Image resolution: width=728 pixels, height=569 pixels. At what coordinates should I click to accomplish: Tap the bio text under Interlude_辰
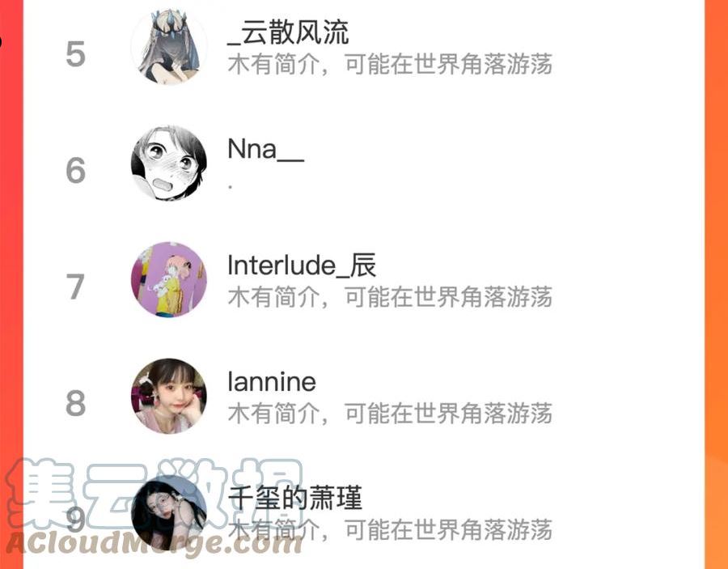390,297
